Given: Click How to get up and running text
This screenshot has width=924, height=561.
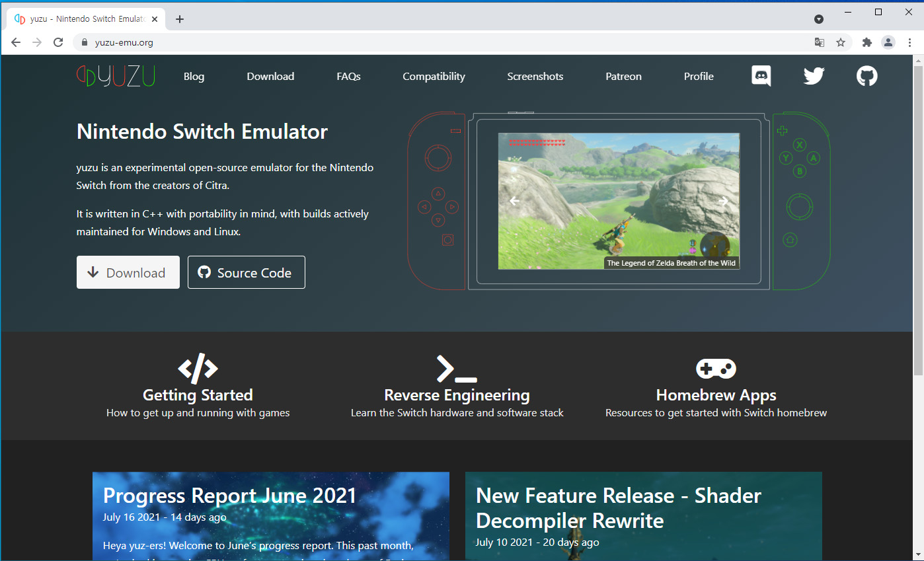Looking at the screenshot, I should (198, 413).
